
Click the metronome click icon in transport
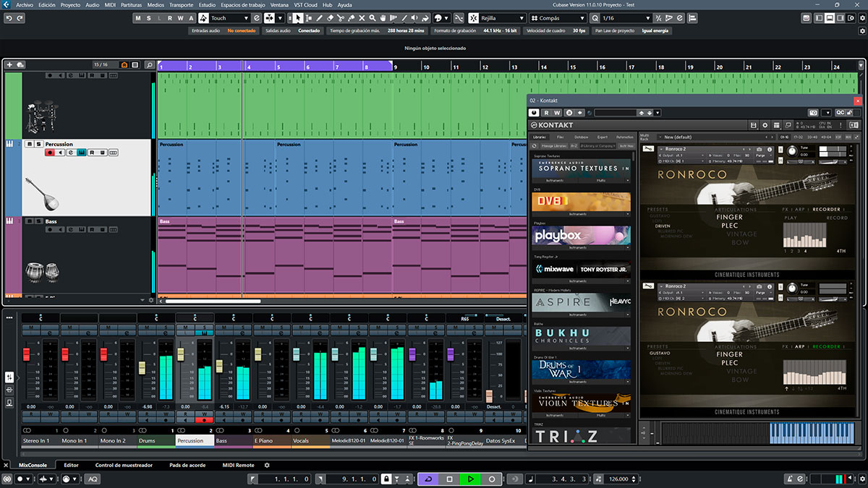tap(789, 479)
